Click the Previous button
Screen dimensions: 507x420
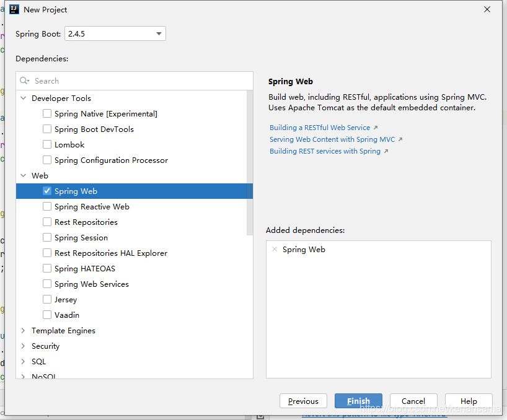coord(303,401)
